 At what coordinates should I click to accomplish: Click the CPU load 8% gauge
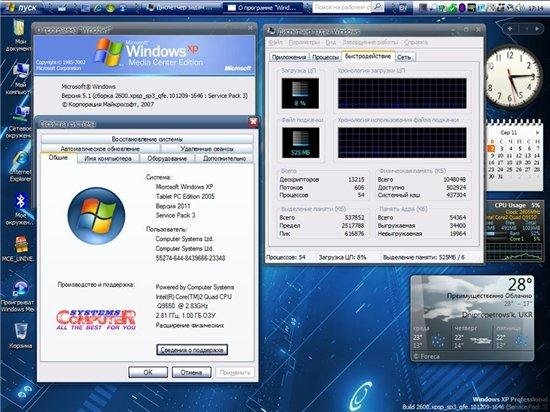(300, 93)
